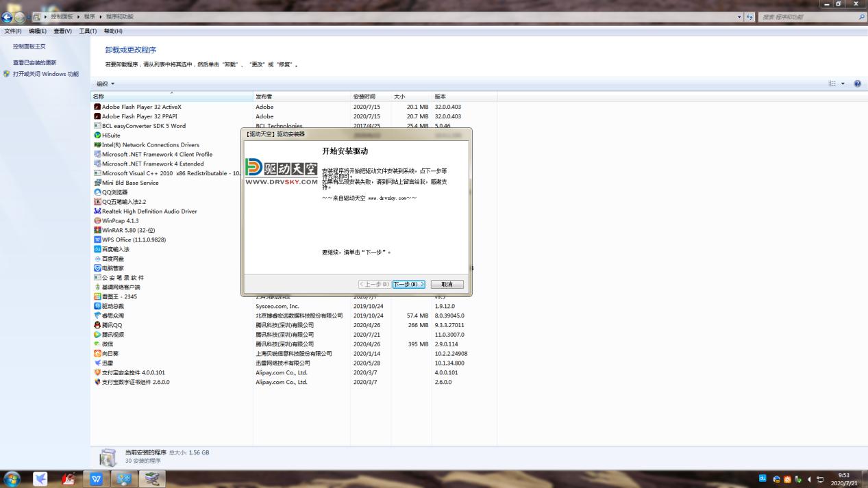Open the 编辑(E) menu
Screen dimensions: 868x488
[38, 31]
